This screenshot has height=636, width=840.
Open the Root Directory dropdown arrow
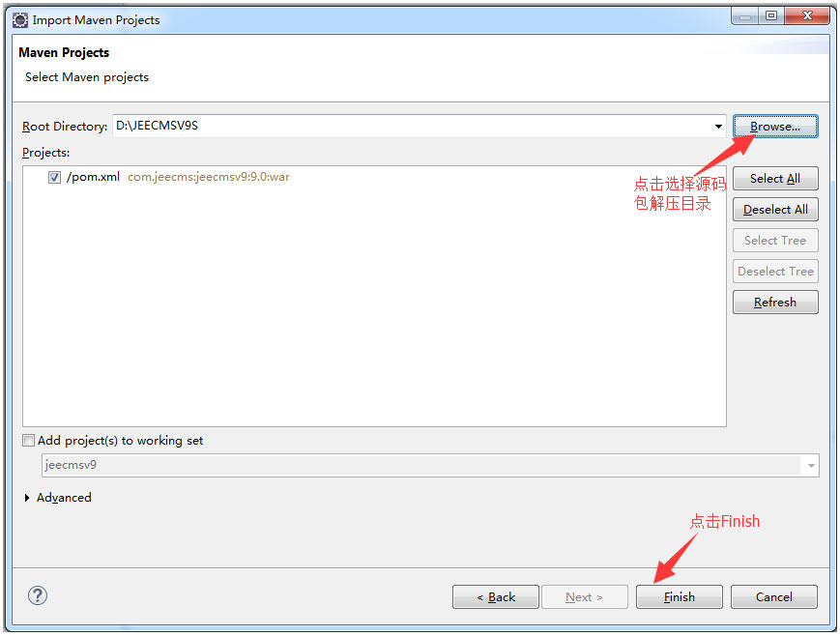tap(718, 127)
